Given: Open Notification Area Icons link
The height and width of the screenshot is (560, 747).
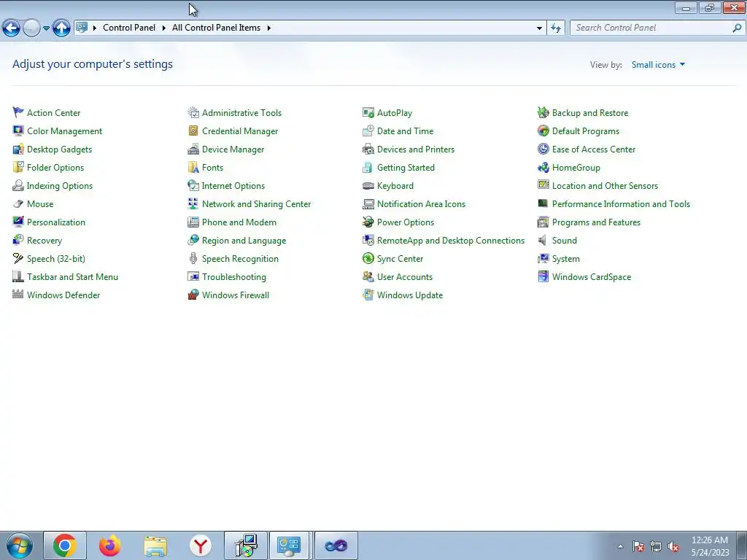Looking at the screenshot, I should click(421, 204).
